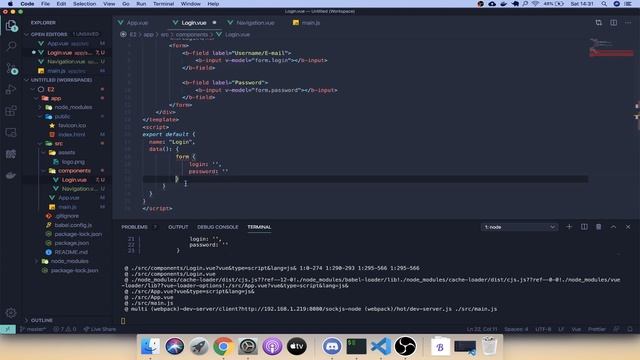Open changes compare icon in editor toolbar
The height and width of the screenshot is (360, 640).
click(598, 23)
